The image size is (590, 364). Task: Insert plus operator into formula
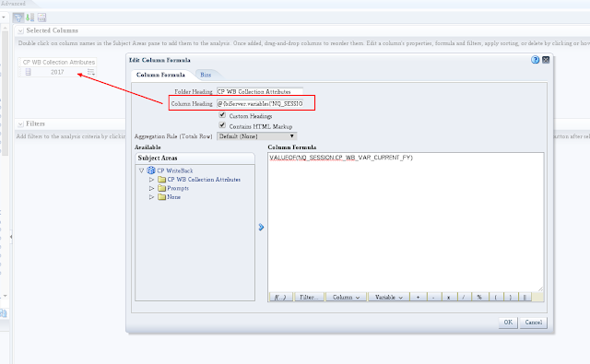click(418, 297)
